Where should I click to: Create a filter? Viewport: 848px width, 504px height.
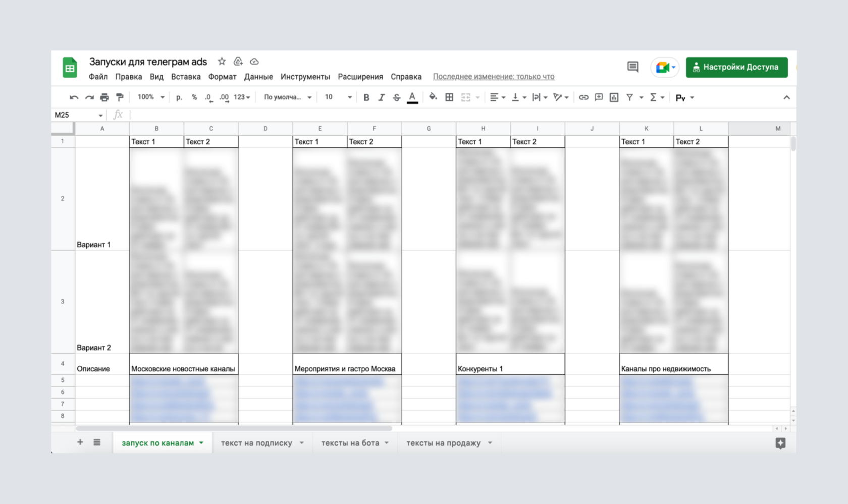pos(629,97)
